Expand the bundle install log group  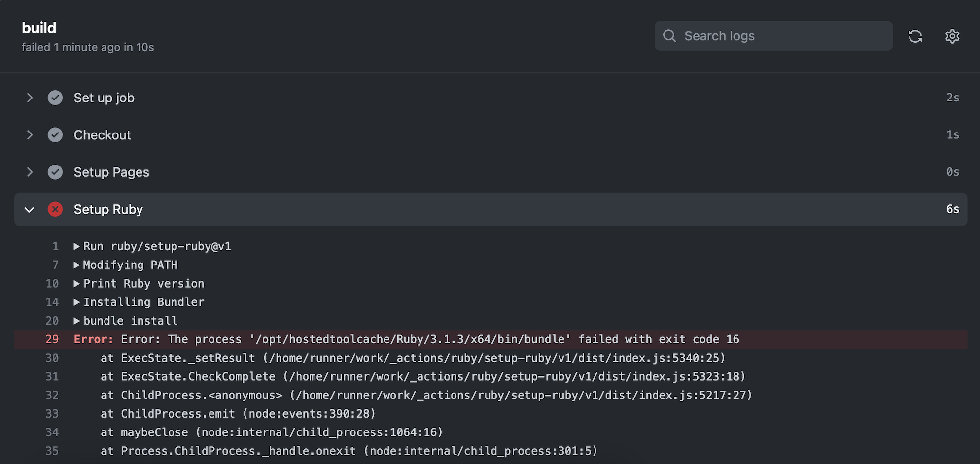point(76,321)
